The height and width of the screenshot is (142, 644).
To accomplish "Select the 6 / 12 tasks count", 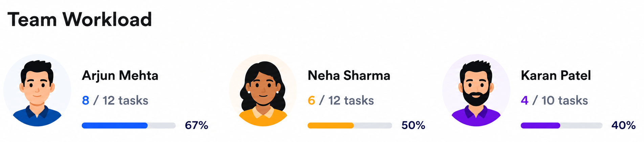I will [x=341, y=100].
